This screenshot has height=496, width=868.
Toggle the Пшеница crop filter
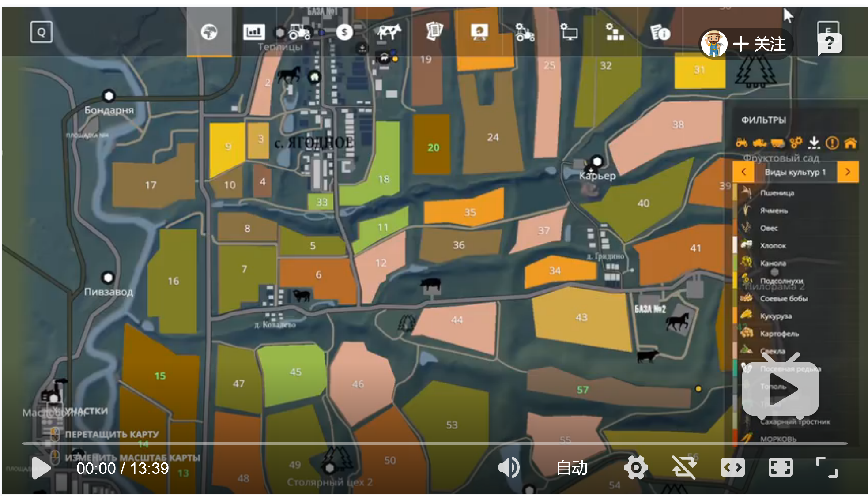[x=777, y=193]
